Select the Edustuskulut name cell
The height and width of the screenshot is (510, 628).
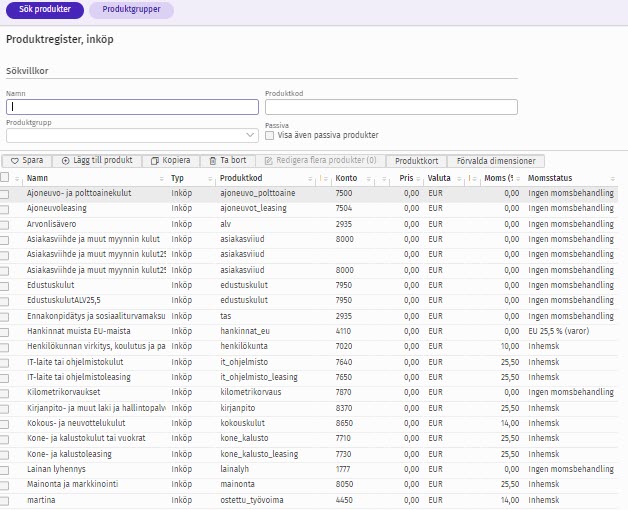click(50, 285)
